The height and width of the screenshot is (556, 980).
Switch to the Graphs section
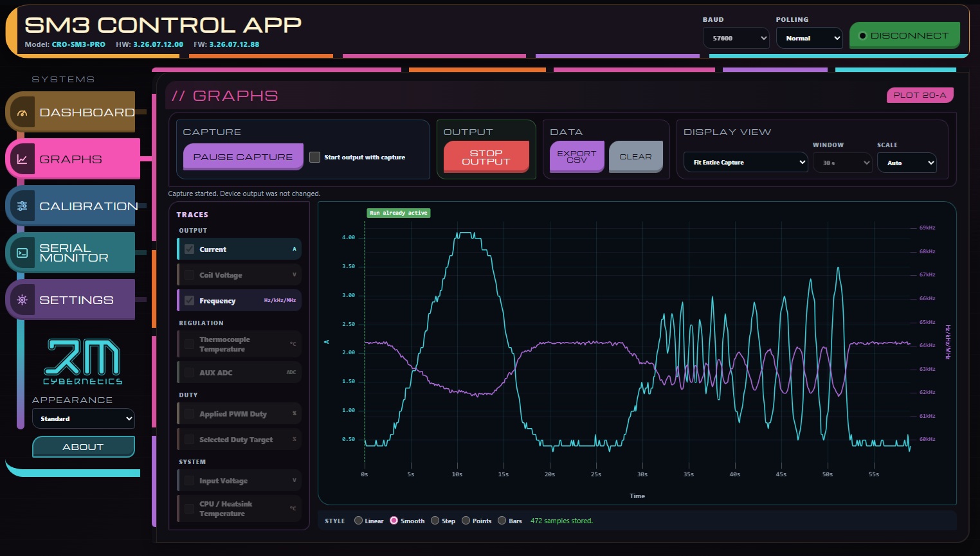pos(73,159)
